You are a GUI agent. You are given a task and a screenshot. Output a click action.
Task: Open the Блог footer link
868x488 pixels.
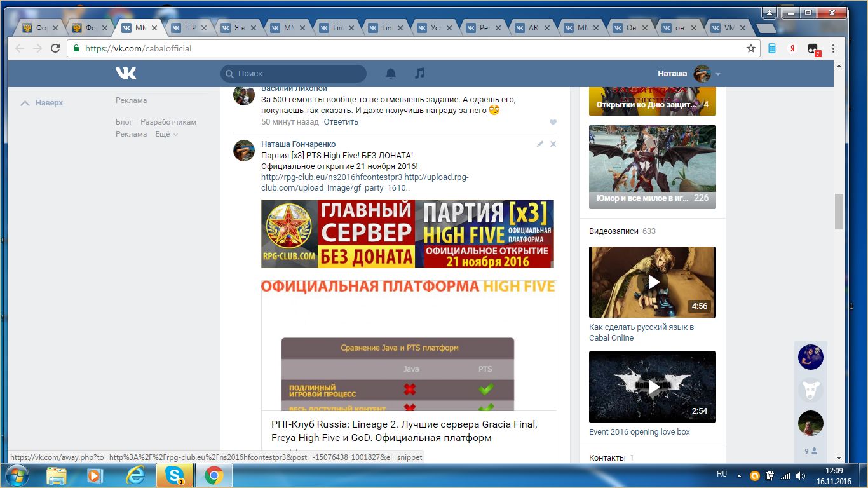124,122
